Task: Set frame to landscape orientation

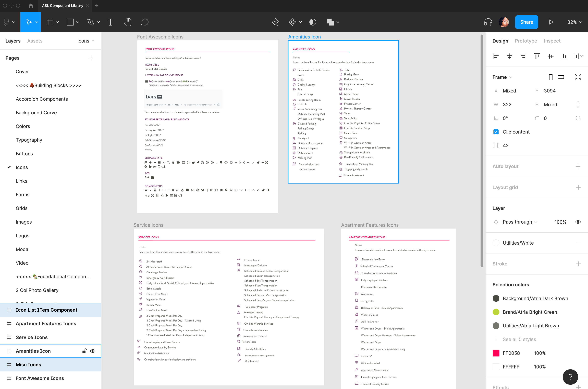Action: tap(561, 77)
